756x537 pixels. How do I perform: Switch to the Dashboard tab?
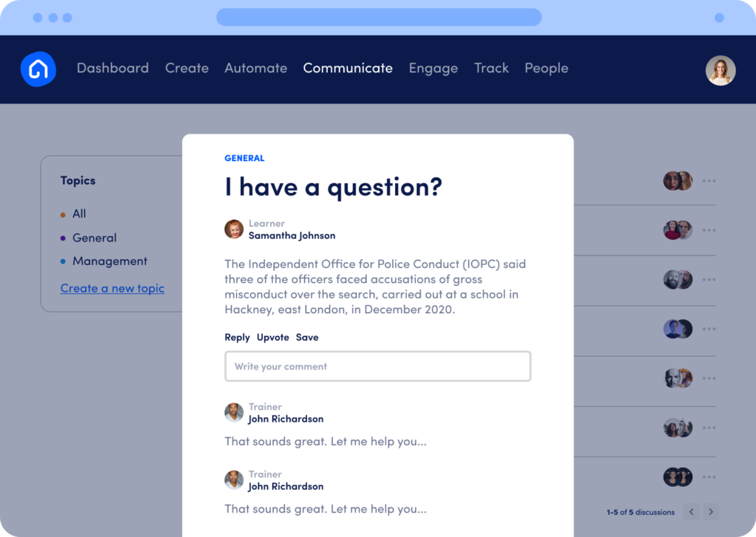[112, 68]
